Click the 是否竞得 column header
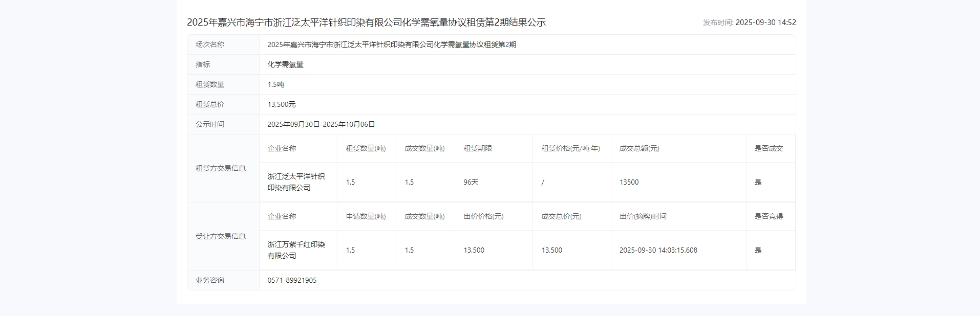 pos(768,216)
